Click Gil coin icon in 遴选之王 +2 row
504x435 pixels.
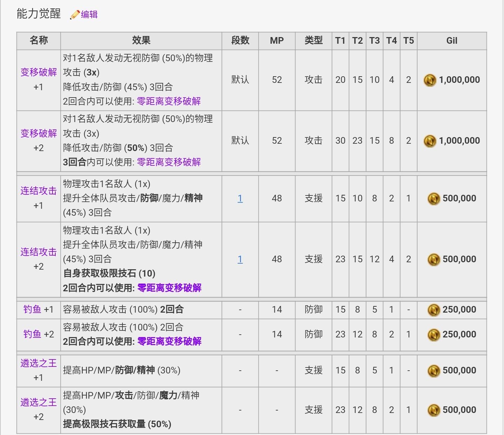(x=434, y=410)
